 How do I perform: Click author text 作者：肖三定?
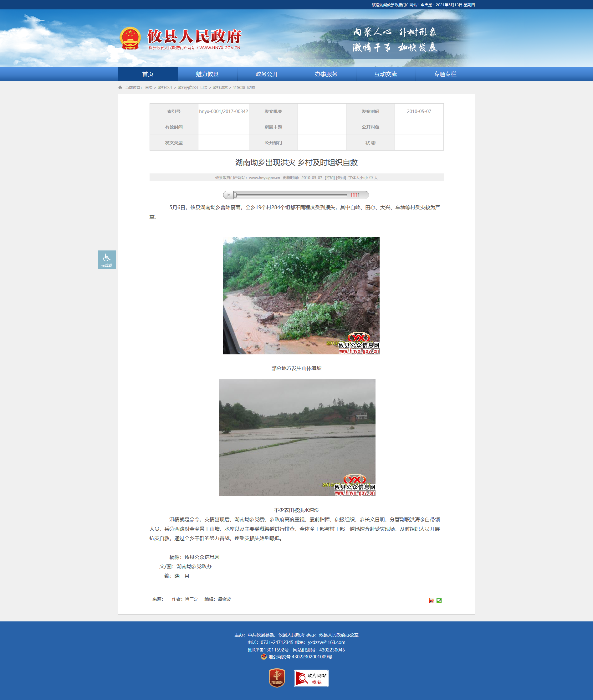185,599
